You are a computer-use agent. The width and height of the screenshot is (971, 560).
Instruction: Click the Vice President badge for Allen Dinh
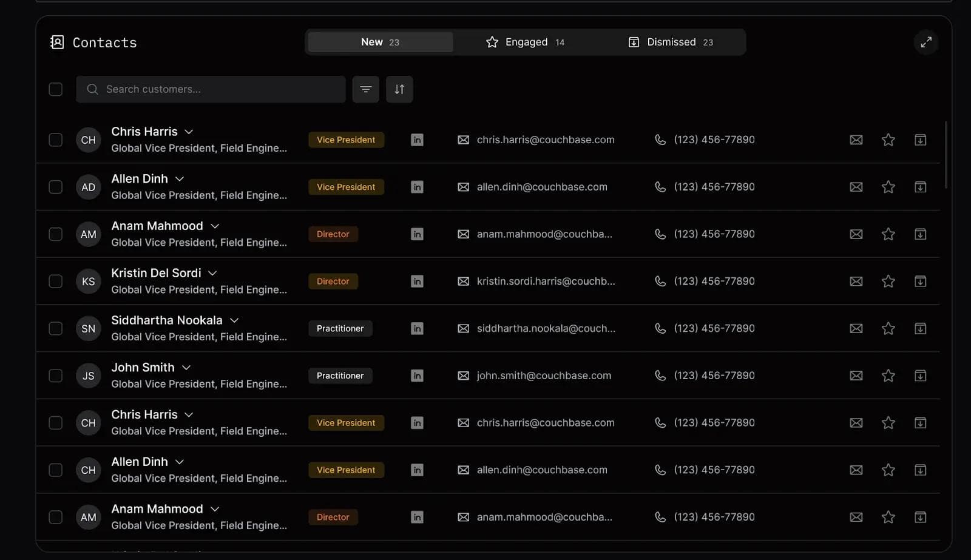coord(346,187)
